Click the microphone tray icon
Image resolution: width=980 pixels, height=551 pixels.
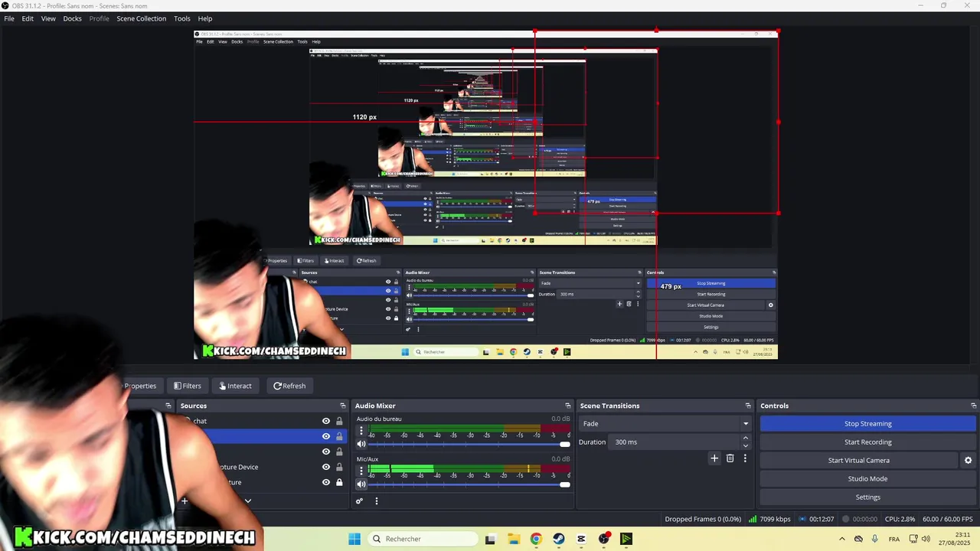pyautogui.click(x=874, y=539)
